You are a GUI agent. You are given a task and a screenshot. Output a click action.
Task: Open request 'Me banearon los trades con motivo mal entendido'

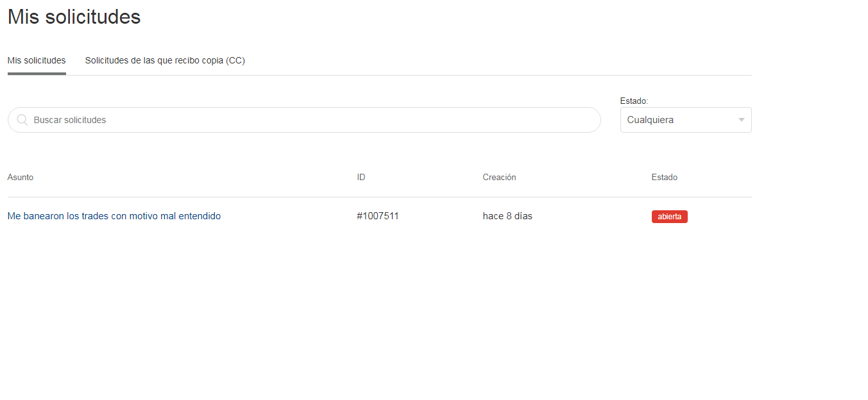[x=114, y=216]
